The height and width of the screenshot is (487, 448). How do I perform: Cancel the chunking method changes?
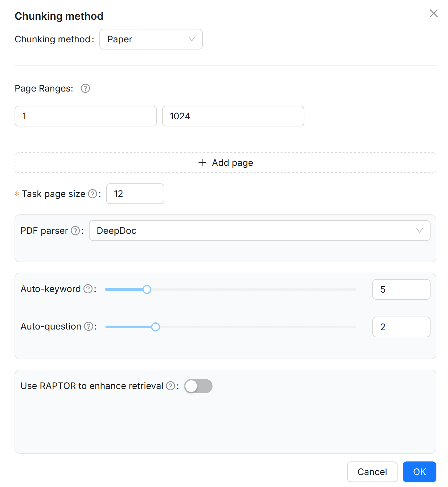[372, 472]
